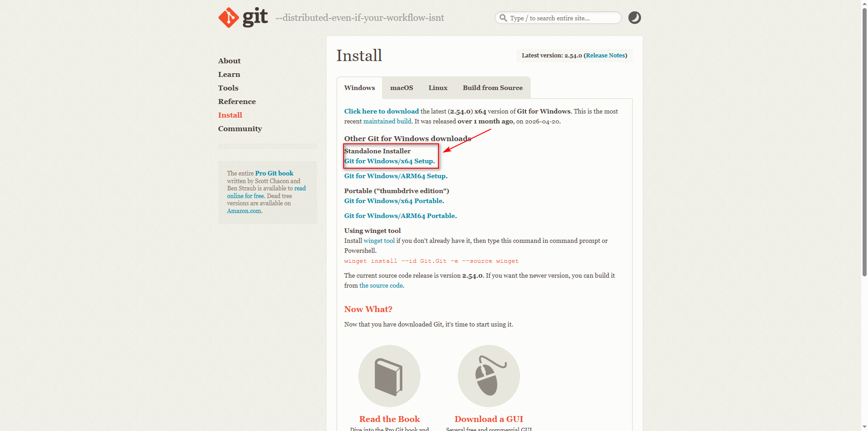
Task: Click the Download a GUI heading link
Action: click(489, 419)
